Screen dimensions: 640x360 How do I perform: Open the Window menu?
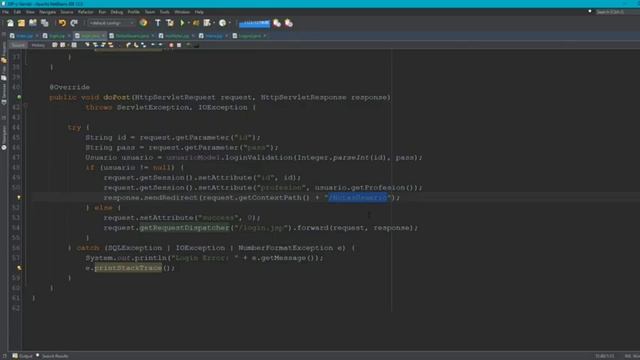[182, 12]
